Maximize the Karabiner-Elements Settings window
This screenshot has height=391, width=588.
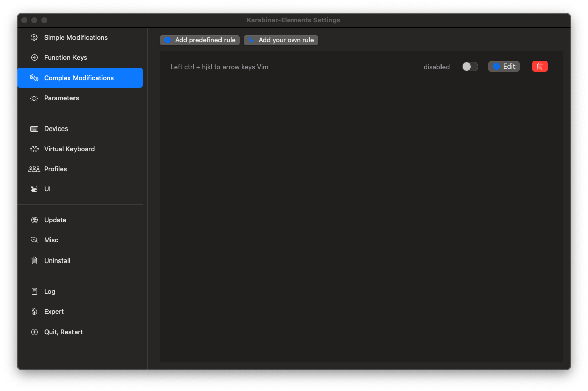[x=44, y=20]
